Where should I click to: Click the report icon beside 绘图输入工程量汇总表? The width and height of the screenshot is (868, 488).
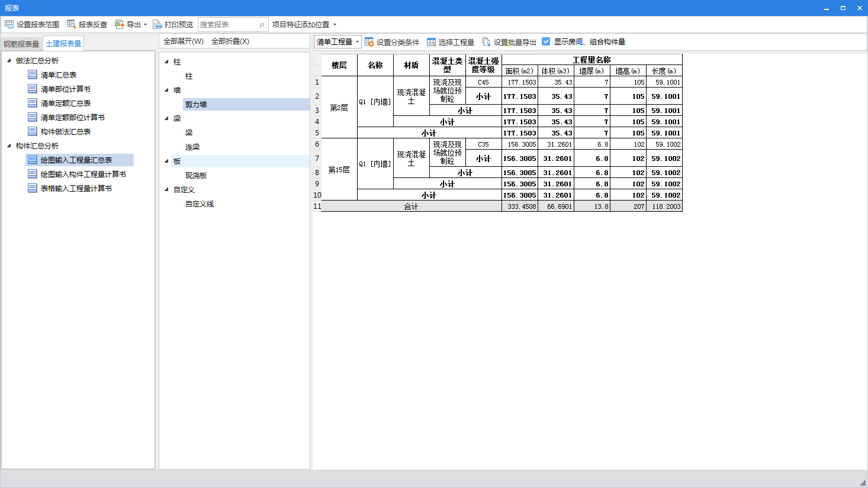33,160
